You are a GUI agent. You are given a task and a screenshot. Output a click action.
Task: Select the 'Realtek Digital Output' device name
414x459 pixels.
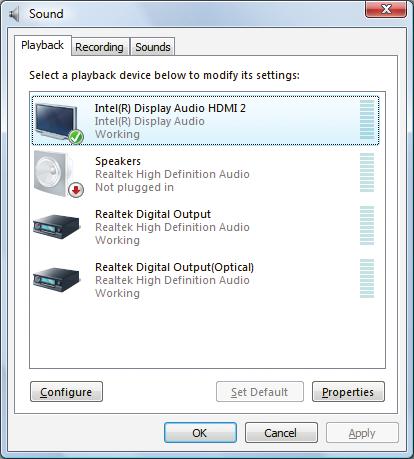point(153,214)
